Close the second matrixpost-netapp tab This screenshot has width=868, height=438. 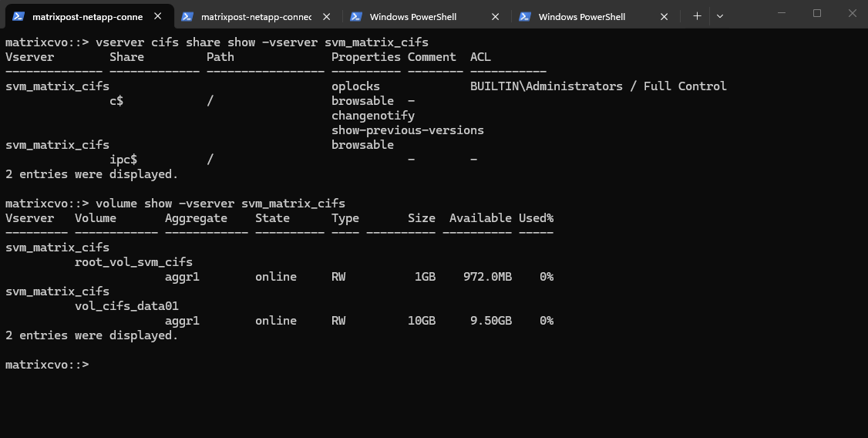tap(327, 16)
